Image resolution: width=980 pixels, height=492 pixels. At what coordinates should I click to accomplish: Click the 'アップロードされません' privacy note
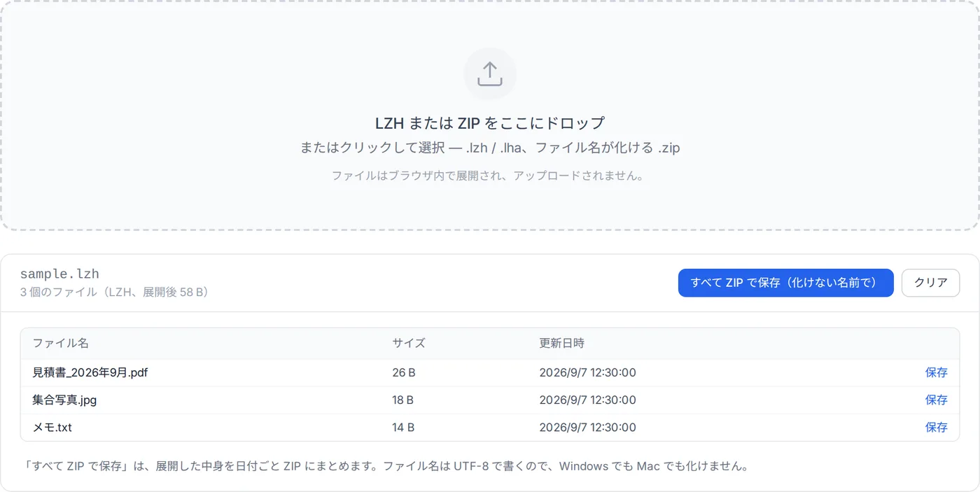click(488, 176)
